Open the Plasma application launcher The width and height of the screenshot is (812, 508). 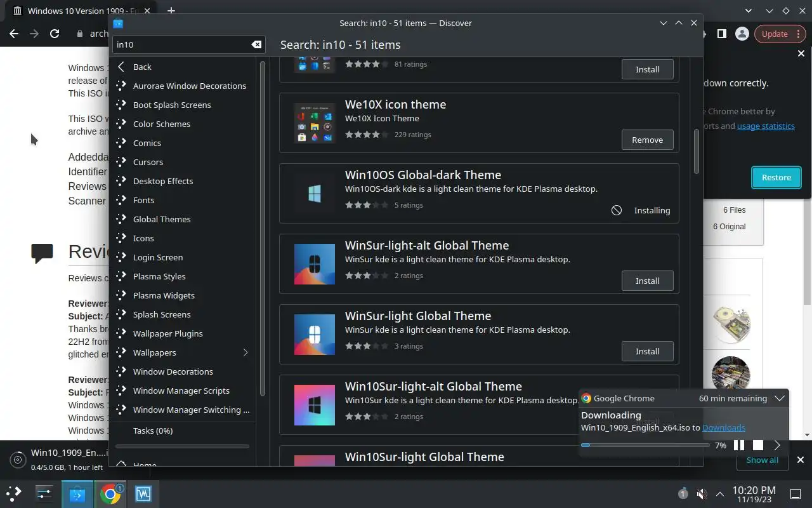(x=14, y=493)
